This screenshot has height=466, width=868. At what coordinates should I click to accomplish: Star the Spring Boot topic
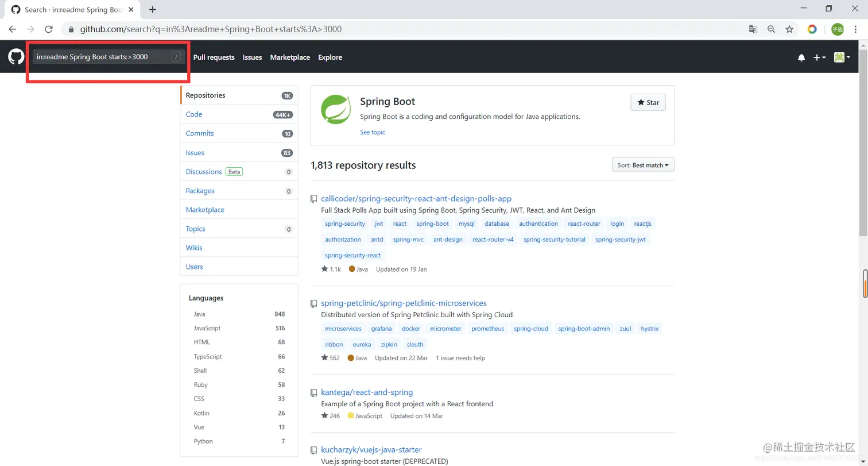pos(648,102)
